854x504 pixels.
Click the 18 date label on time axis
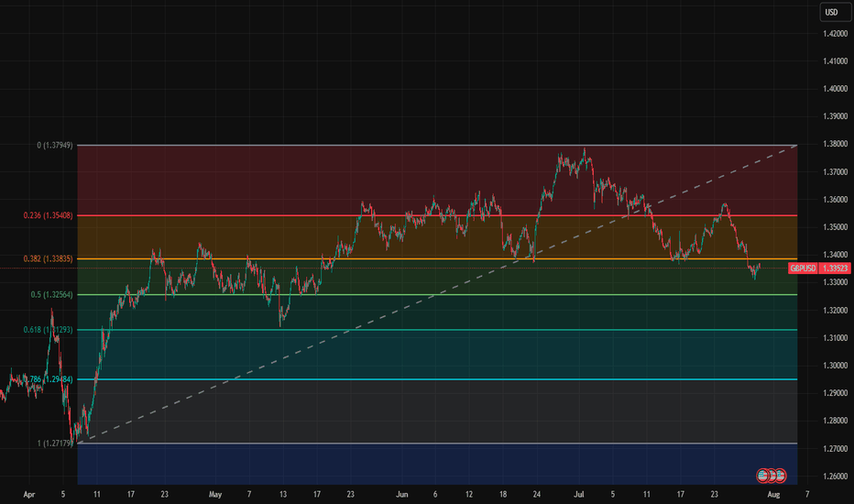coord(503,495)
